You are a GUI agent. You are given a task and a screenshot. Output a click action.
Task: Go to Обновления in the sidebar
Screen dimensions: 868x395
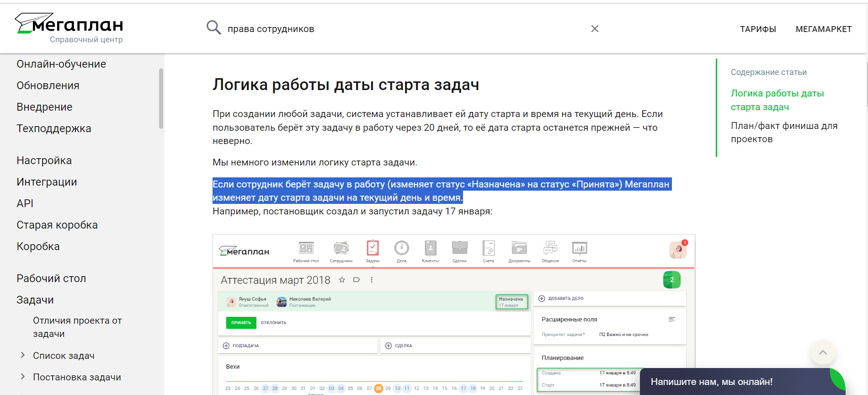pos(48,85)
